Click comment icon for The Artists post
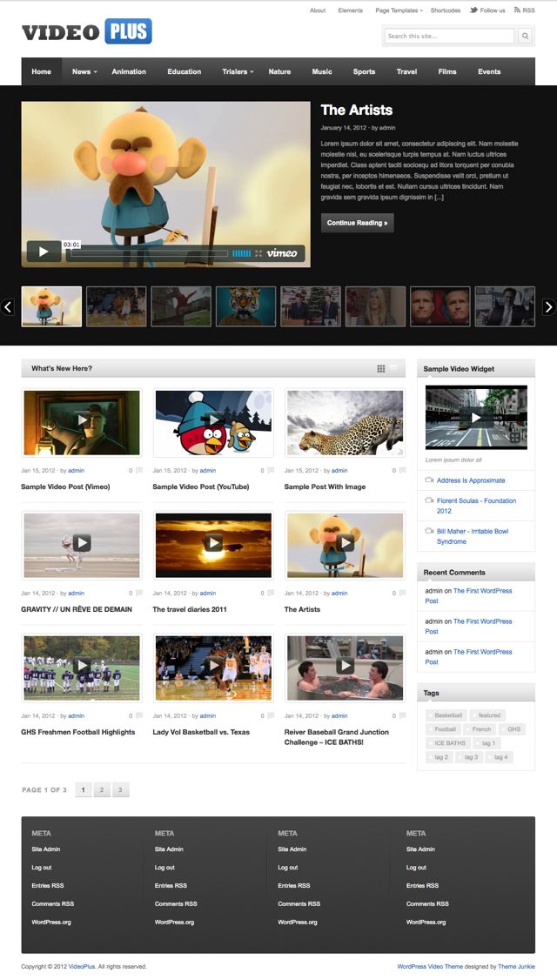557x980 pixels. click(x=402, y=593)
